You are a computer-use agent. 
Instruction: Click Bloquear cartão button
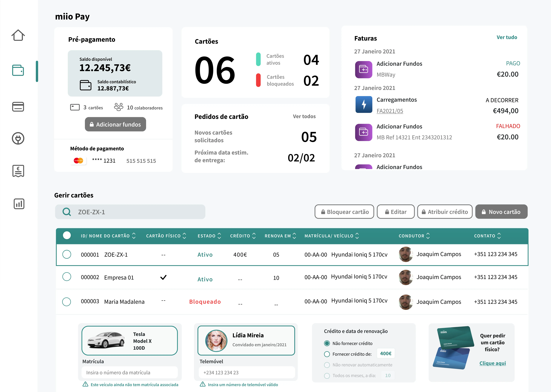pyautogui.click(x=344, y=212)
